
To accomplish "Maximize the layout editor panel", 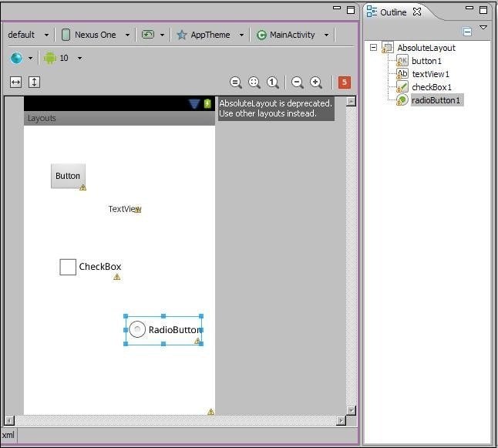I will click(351, 10).
